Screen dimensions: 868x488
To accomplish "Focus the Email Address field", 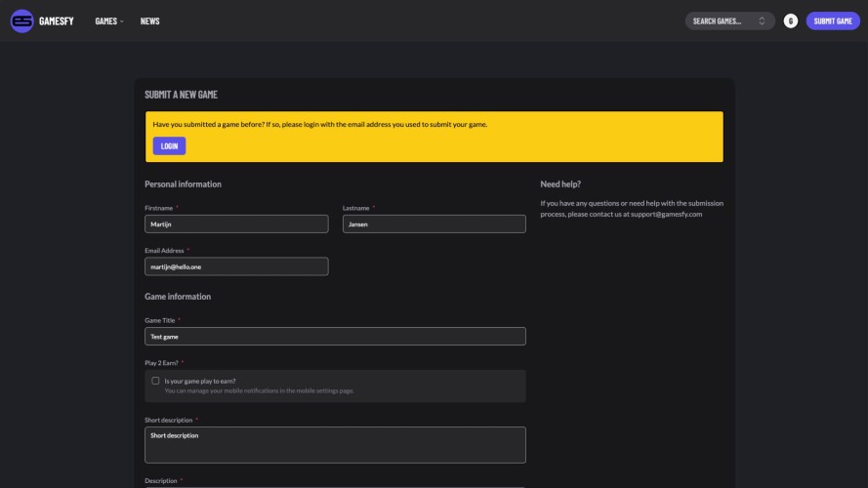I will [236, 266].
